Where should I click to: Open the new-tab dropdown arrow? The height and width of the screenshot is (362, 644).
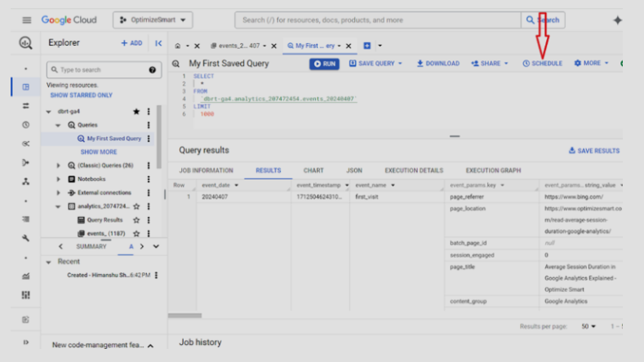click(380, 46)
